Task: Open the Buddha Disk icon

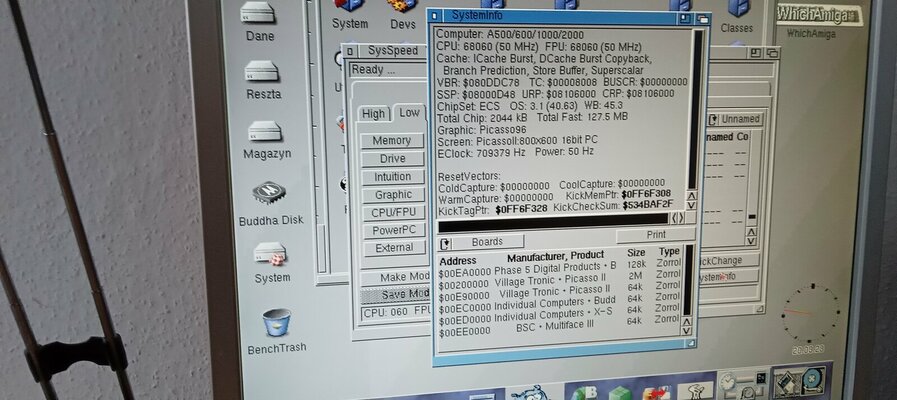Action: click(270, 194)
